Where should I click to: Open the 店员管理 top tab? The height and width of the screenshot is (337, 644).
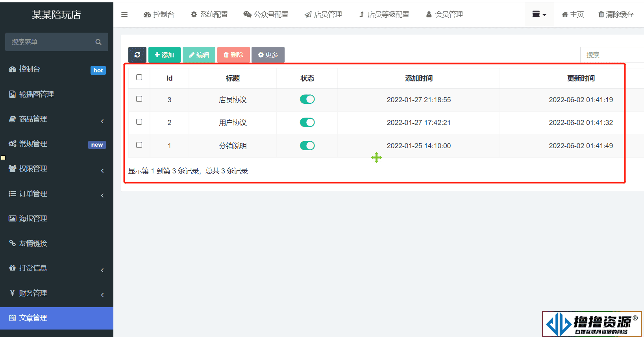point(323,15)
